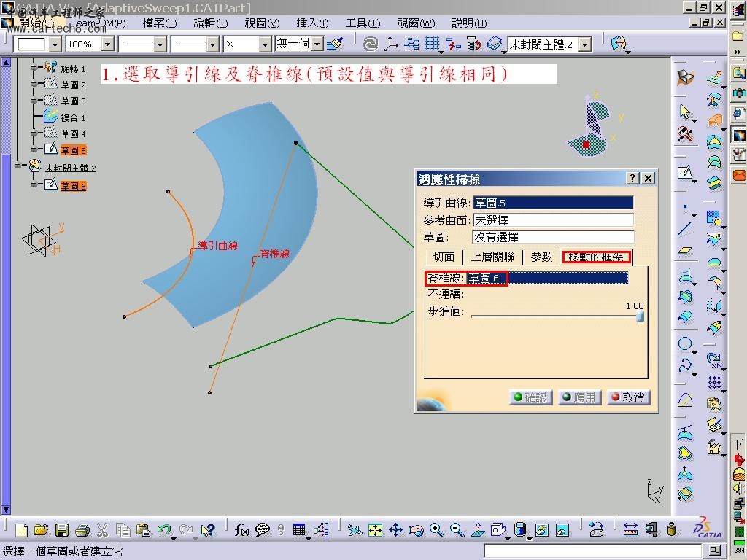Click the 確認 OK button
747x560 pixels.
(x=531, y=397)
